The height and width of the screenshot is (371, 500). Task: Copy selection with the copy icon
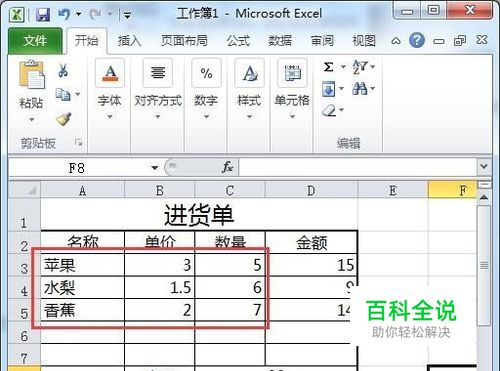click(x=63, y=95)
